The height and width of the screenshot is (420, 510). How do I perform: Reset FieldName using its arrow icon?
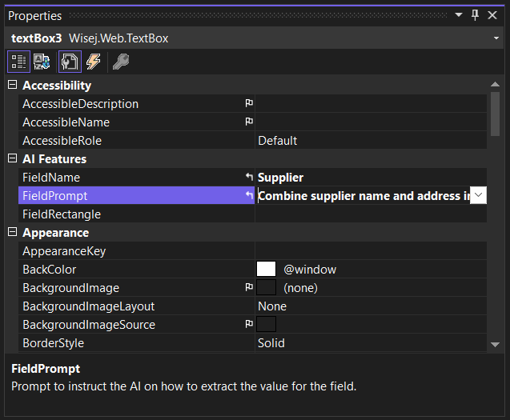click(249, 177)
